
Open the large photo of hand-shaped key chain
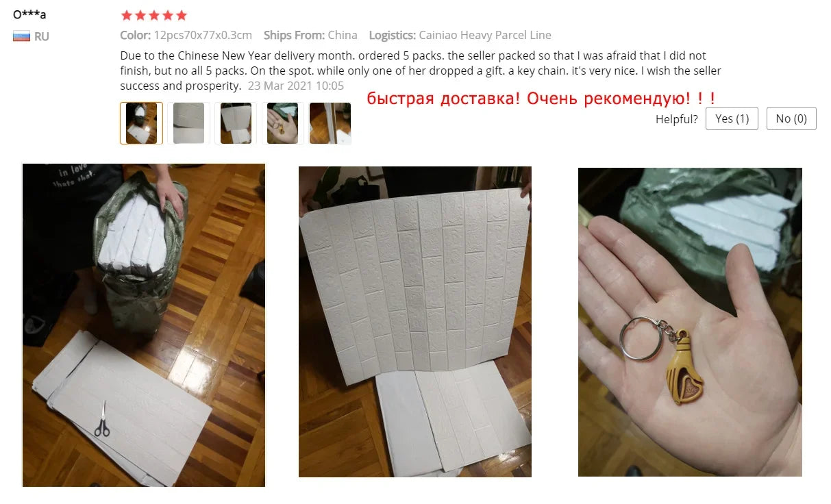(690, 322)
